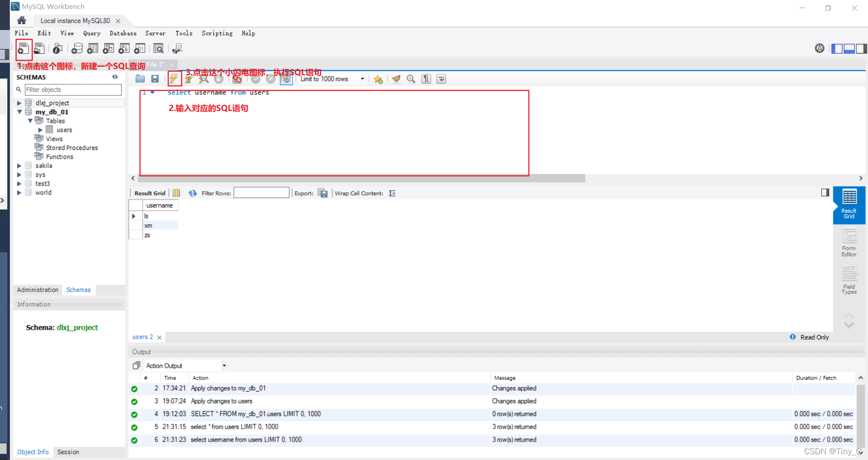
Task: Select Stored Procedures in schema tree
Action: click(72, 148)
